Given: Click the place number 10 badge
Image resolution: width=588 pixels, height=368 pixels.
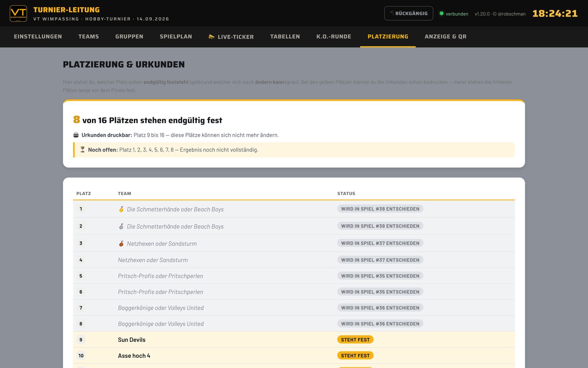Looking at the screenshot, I should coord(81,355).
